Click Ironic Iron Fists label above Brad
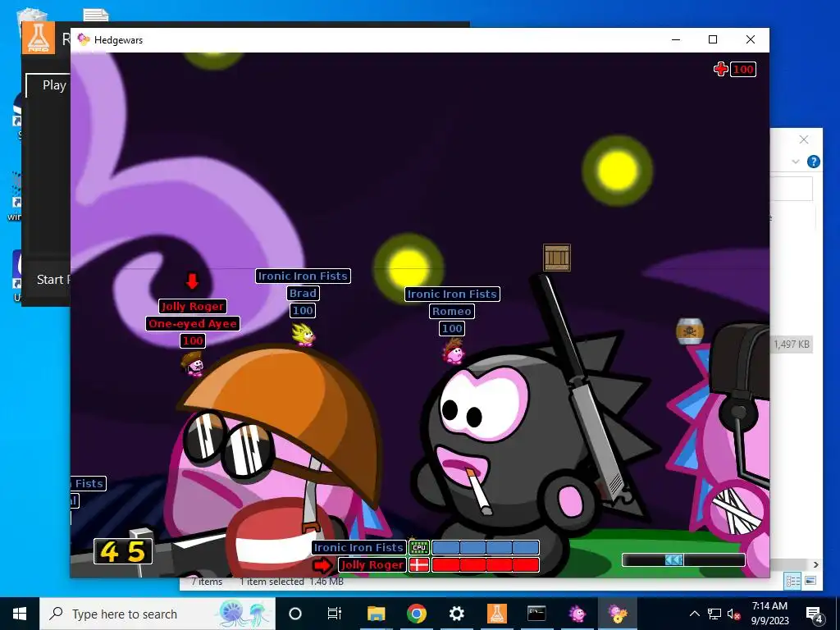 (303, 276)
